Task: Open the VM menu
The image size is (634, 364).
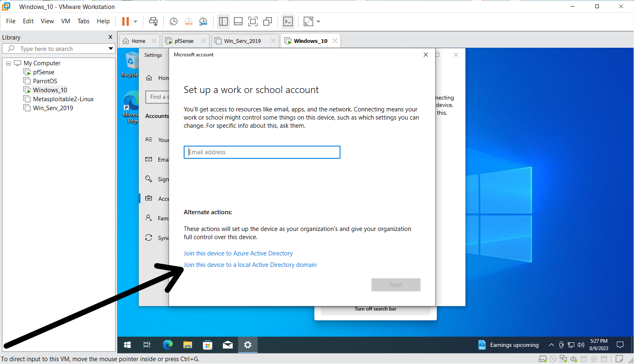Action: (66, 21)
